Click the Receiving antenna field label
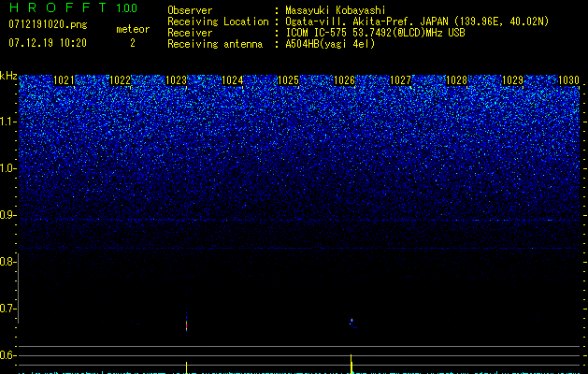Viewport: 588px width, 374px height. pyautogui.click(x=215, y=44)
